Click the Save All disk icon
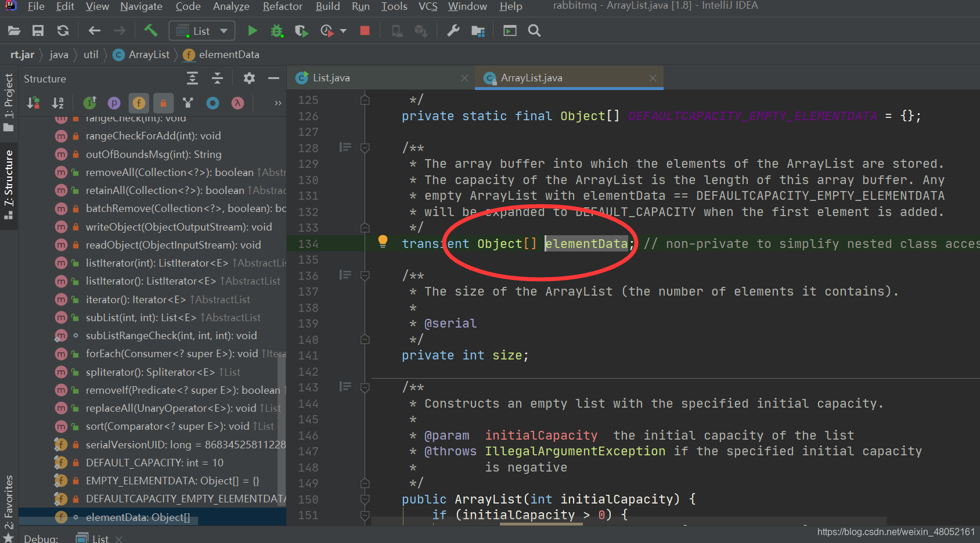The height and width of the screenshot is (543, 980). tap(38, 31)
